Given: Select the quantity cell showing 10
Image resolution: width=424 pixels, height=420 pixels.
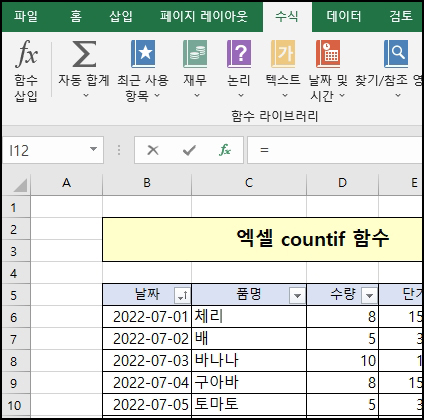Looking at the screenshot, I should [x=342, y=361].
